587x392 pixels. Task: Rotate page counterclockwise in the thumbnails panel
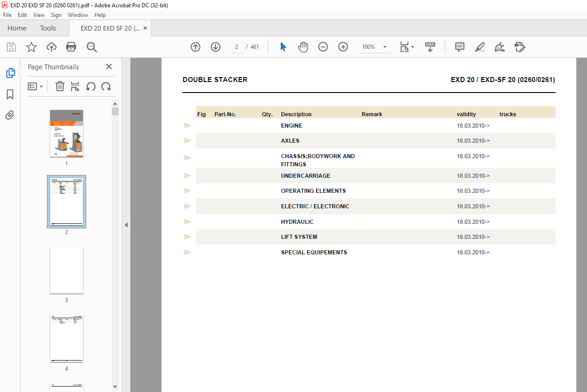91,86
